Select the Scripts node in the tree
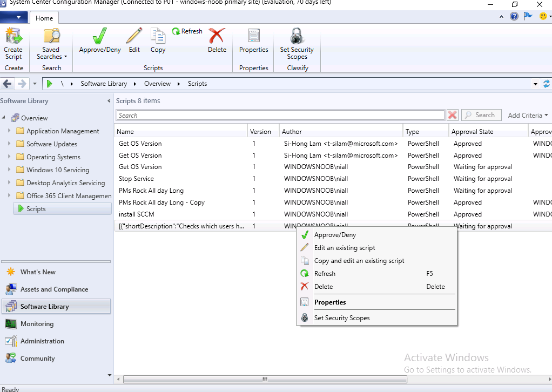The height and width of the screenshot is (392, 552). (x=62, y=208)
